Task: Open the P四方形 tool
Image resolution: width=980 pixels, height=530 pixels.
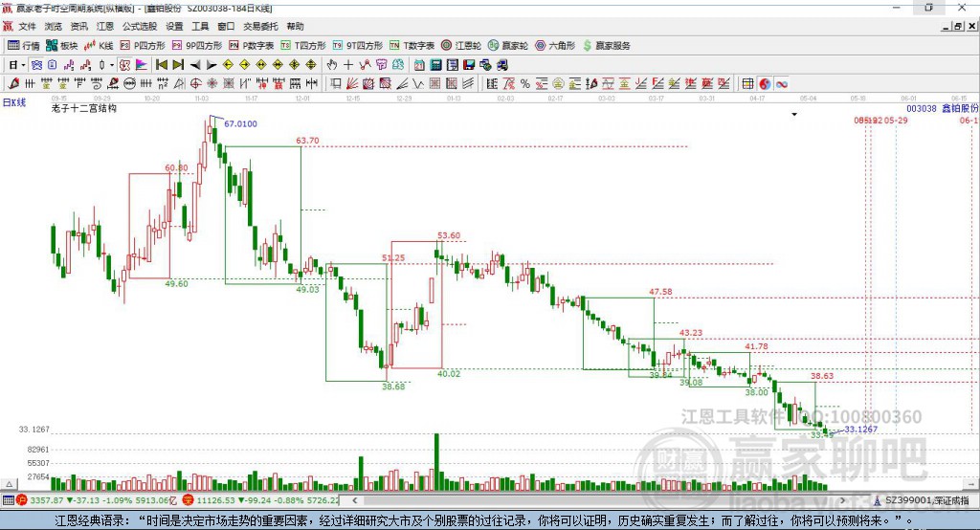Action: pyautogui.click(x=143, y=46)
